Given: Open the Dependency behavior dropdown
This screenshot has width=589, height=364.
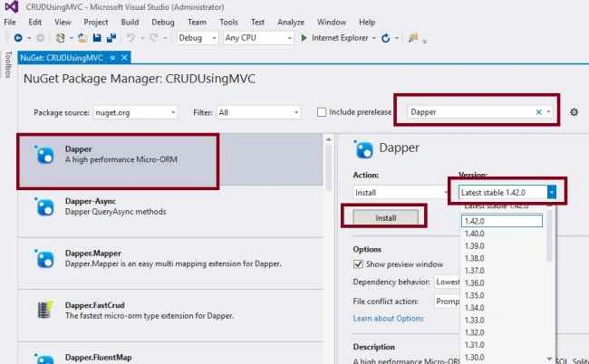Looking at the screenshot, I should [x=448, y=282].
